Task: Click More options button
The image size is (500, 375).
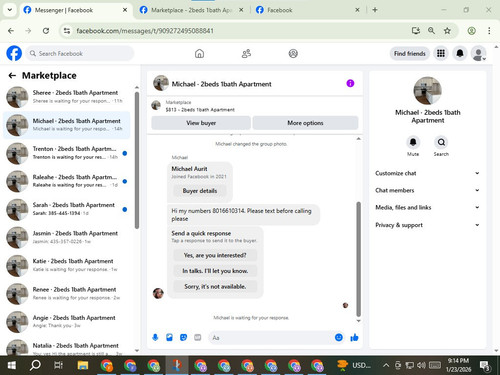Action: pos(305,123)
